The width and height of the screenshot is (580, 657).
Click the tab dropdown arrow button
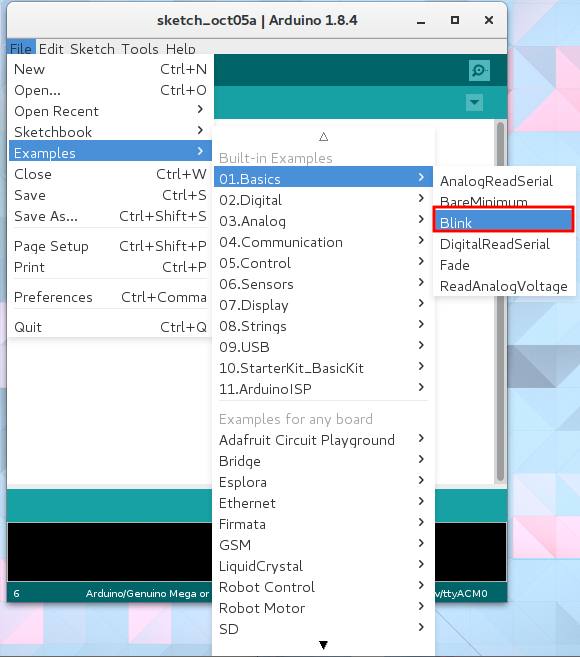474,102
